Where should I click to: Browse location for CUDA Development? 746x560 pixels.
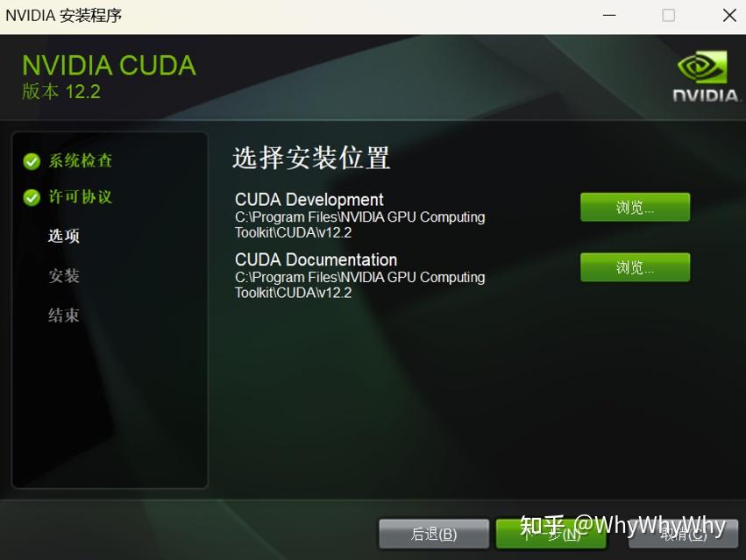pos(636,207)
